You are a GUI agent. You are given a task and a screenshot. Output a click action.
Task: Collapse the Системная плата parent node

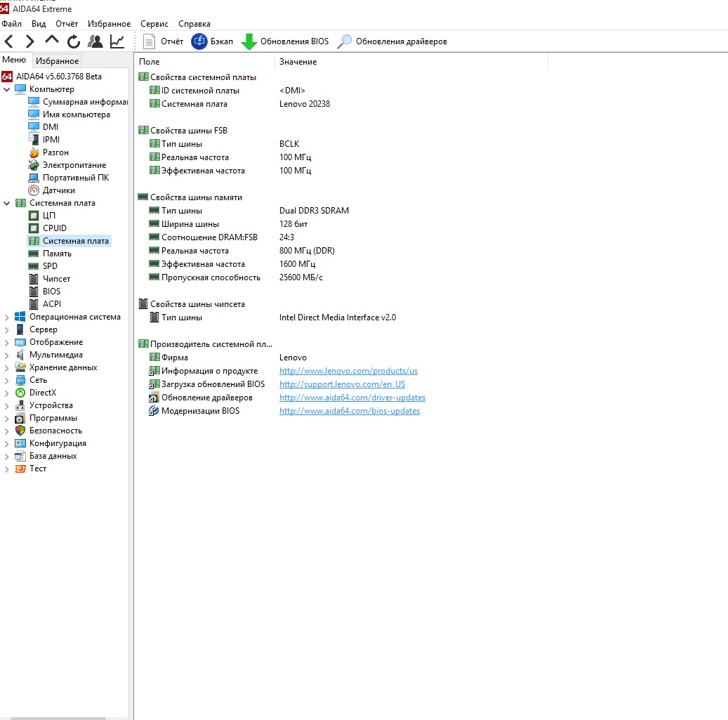click(6, 203)
